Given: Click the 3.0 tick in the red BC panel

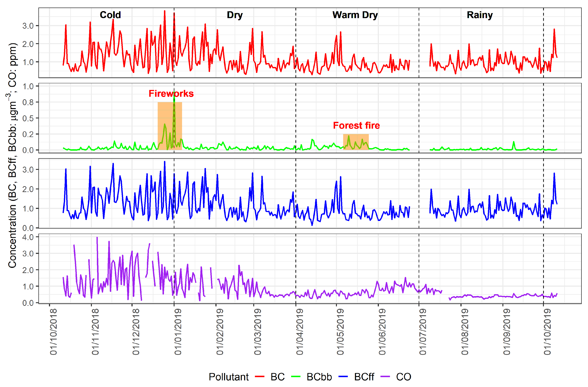Looking at the screenshot, I should (x=28, y=26).
